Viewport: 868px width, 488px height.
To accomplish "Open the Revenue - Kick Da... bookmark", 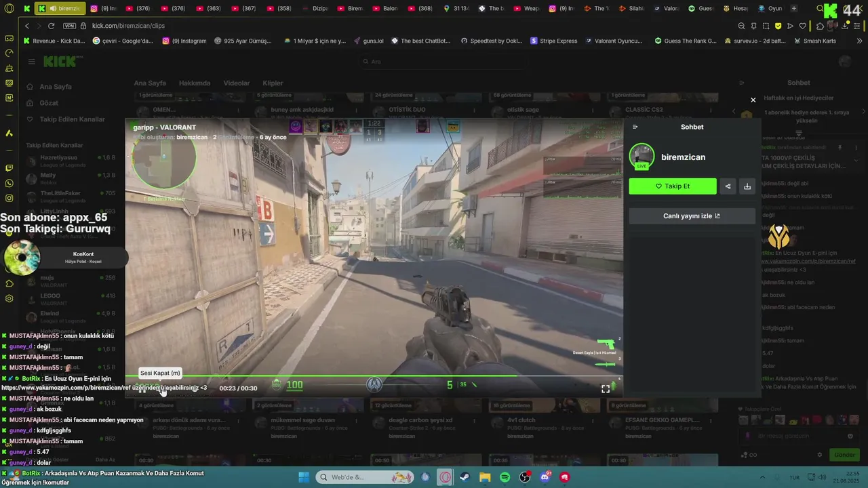I will coord(54,41).
